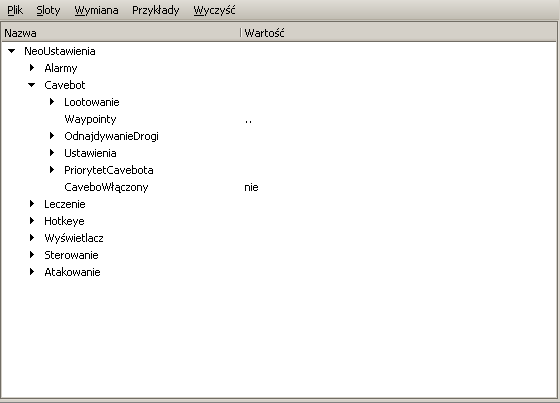Screen dimensions: 560x403
Task: Collapse the NeoUstawienia root node arrow
Action: tap(12, 51)
